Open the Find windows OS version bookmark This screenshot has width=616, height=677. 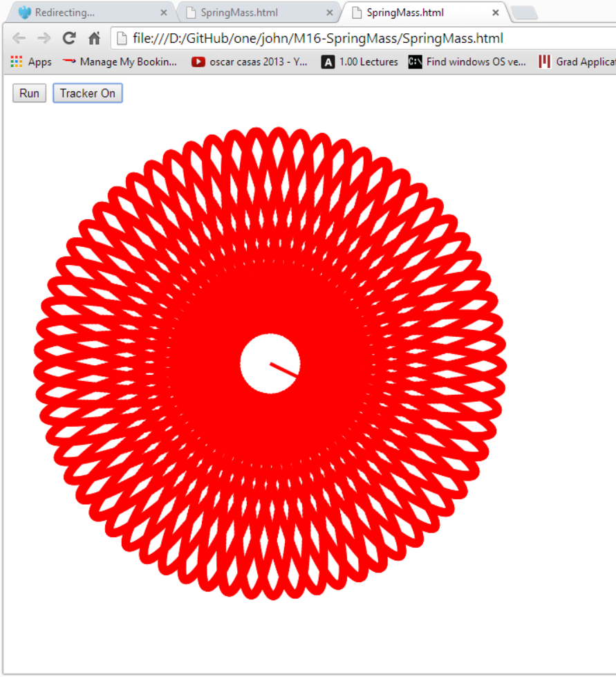click(467, 62)
